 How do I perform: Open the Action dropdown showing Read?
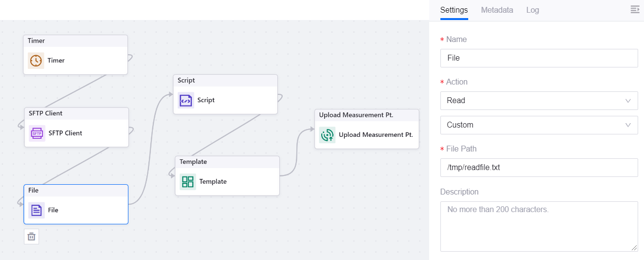pyautogui.click(x=539, y=101)
